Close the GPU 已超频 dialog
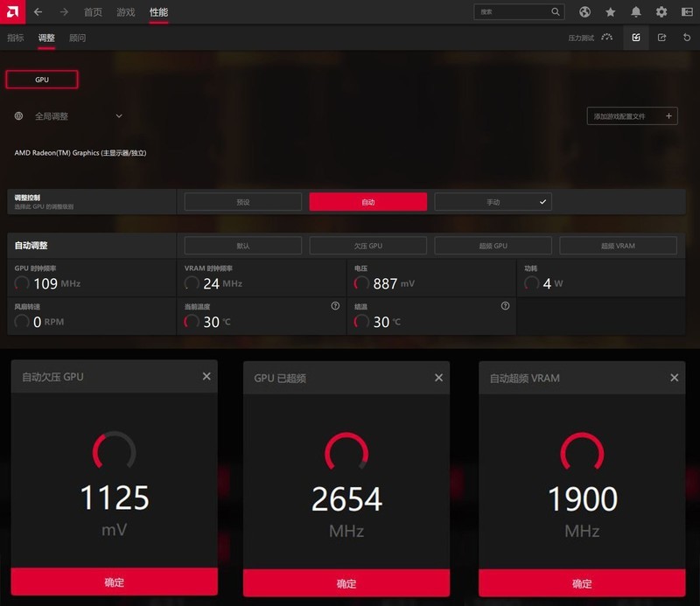The width and height of the screenshot is (700, 606). 439,378
